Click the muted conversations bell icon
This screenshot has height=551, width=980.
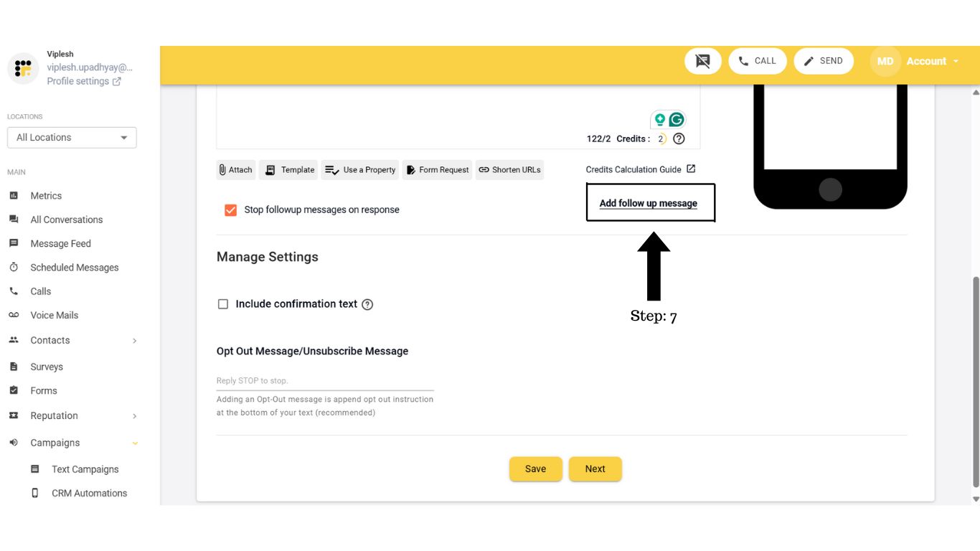[702, 61]
